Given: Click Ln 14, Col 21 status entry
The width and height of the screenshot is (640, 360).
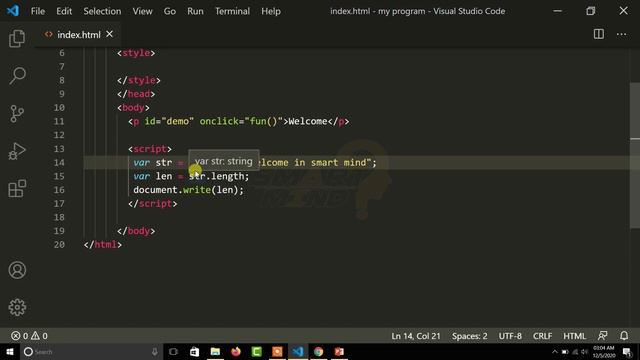Looking at the screenshot, I should click(416, 336).
